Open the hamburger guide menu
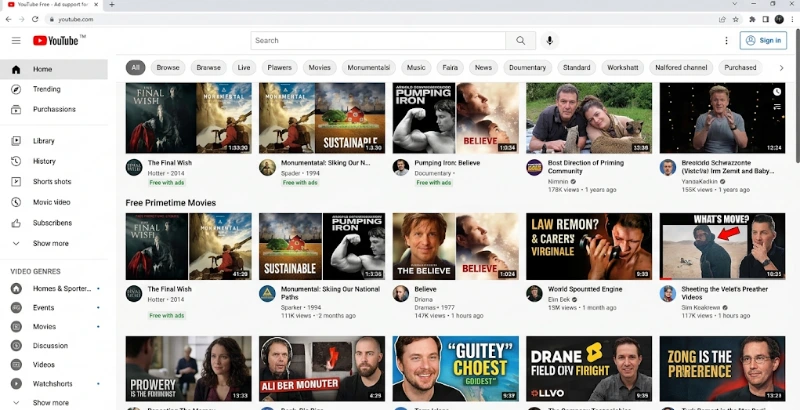The image size is (800, 410). 16,41
